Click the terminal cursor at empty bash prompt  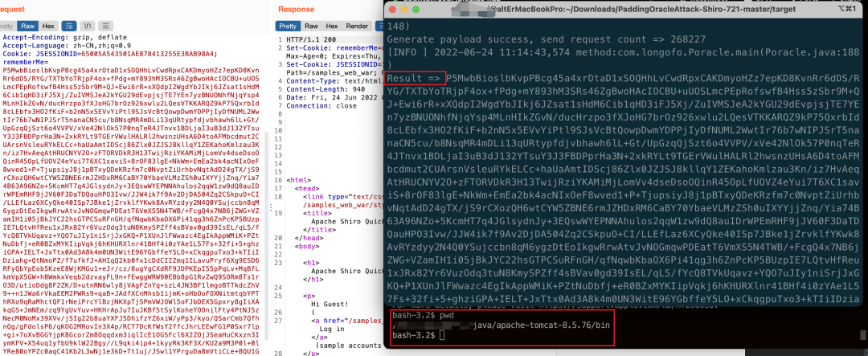[x=442, y=335]
